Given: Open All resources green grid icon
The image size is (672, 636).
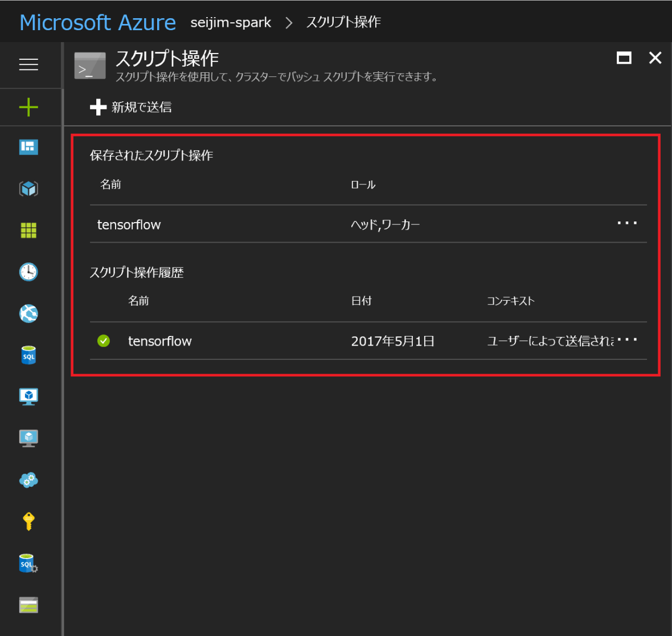Looking at the screenshot, I should [x=28, y=230].
